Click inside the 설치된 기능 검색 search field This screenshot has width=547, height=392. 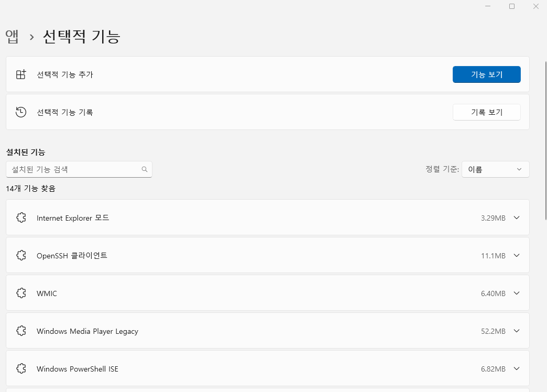(73, 169)
